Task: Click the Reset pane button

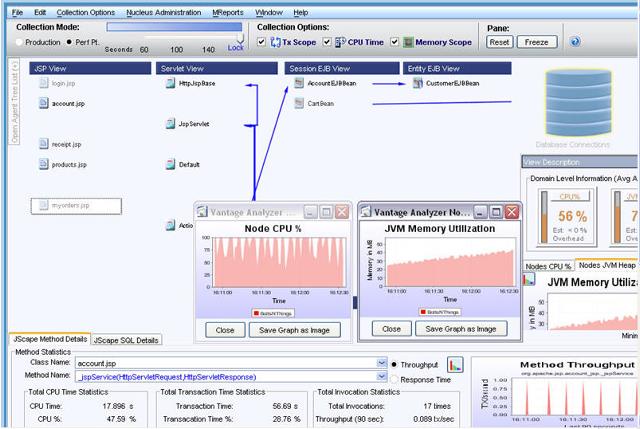Action: click(499, 42)
